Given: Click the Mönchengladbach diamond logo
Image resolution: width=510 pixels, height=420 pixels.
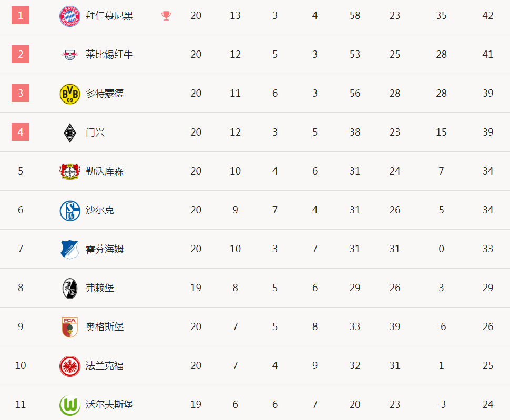Looking at the screenshot, I should [69, 132].
